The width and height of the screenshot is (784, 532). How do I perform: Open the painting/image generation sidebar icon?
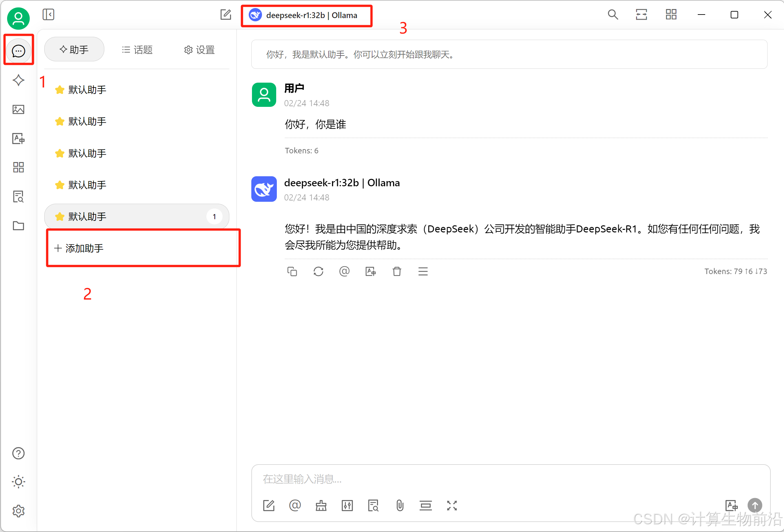(18, 109)
